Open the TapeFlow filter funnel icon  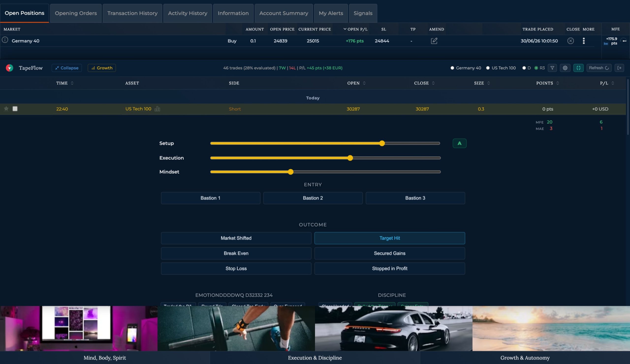pos(552,68)
